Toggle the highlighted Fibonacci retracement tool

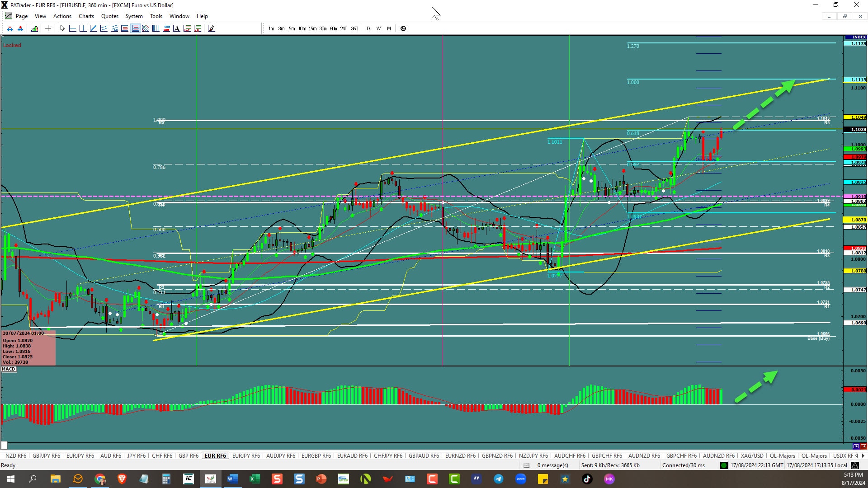coord(135,28)
